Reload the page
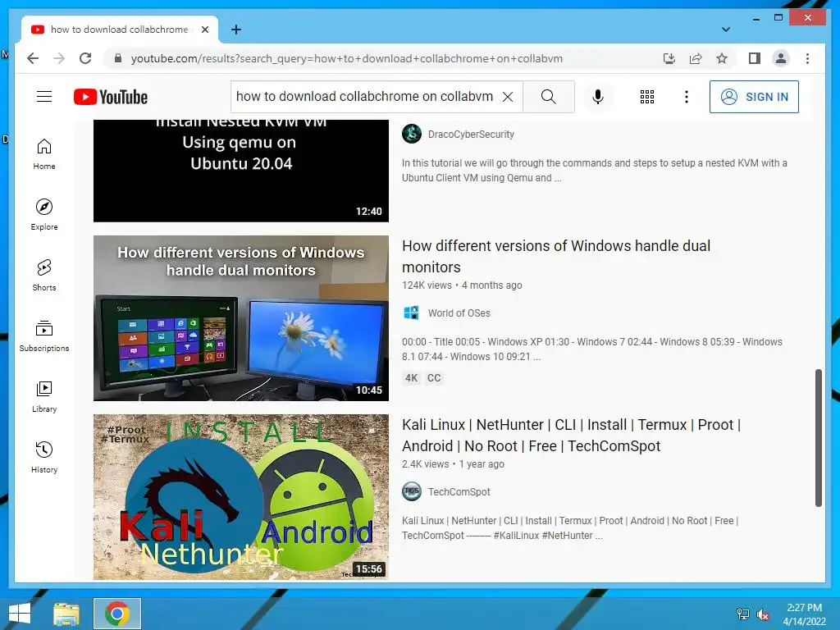The image size is (840, 630). (x=85, y=58)
